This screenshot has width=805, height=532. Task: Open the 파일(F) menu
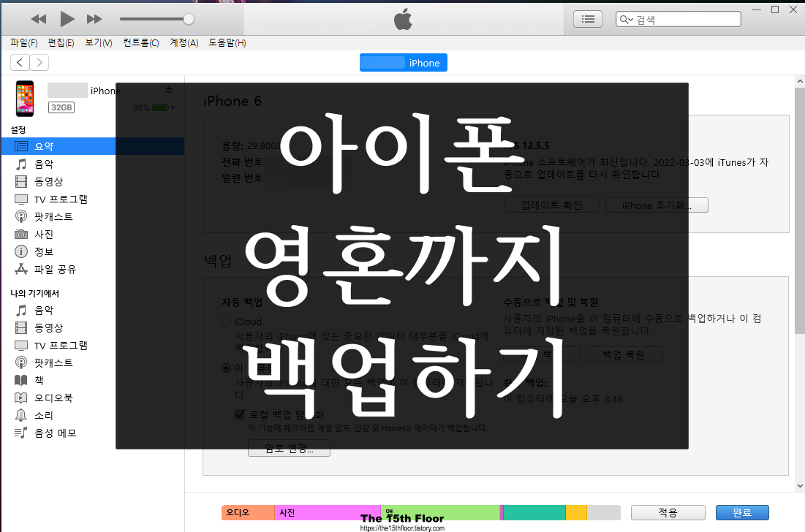click(24, 43)
